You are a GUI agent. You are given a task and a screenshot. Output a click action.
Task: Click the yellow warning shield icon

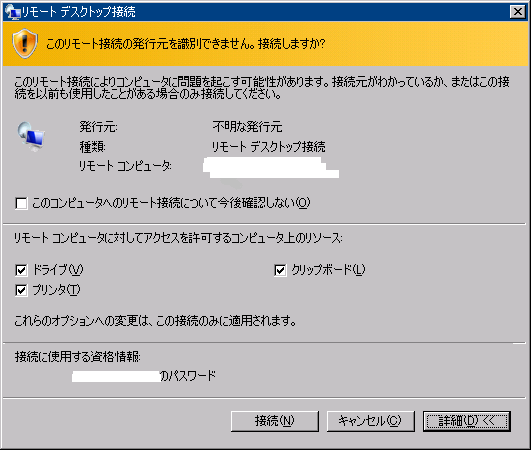click(25, 44)
